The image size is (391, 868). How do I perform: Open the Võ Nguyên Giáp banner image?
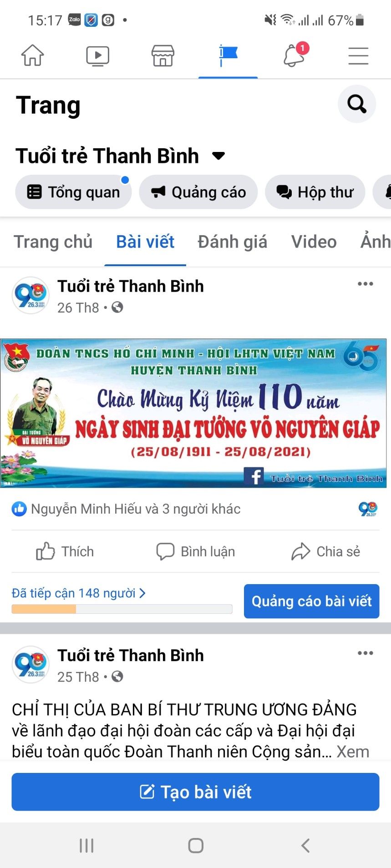193,413
